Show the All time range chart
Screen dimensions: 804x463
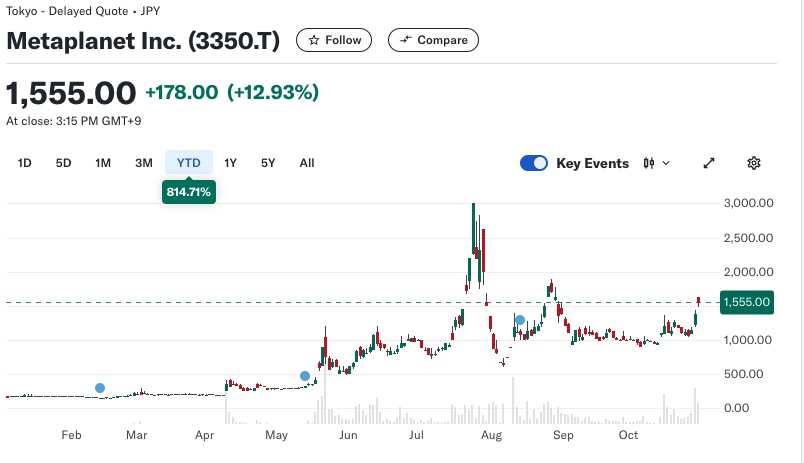point(307,163)
